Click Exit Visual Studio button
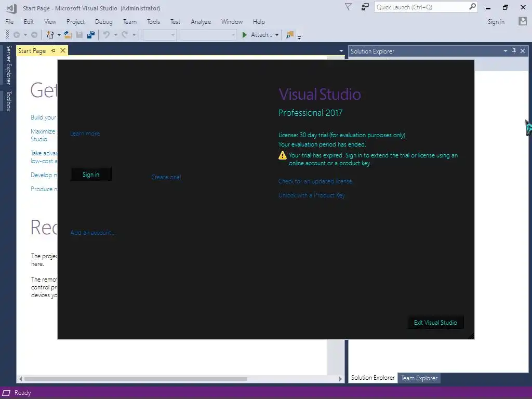 coord(436,323)
